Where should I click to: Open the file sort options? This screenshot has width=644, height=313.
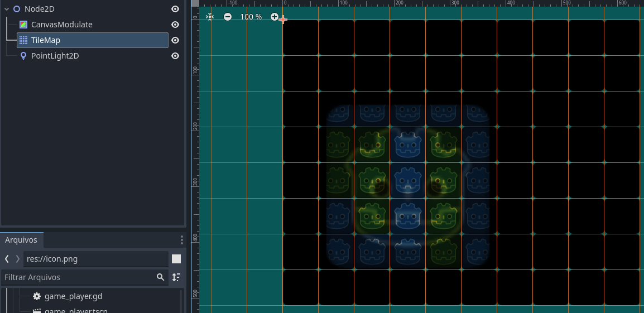[176, 277]
